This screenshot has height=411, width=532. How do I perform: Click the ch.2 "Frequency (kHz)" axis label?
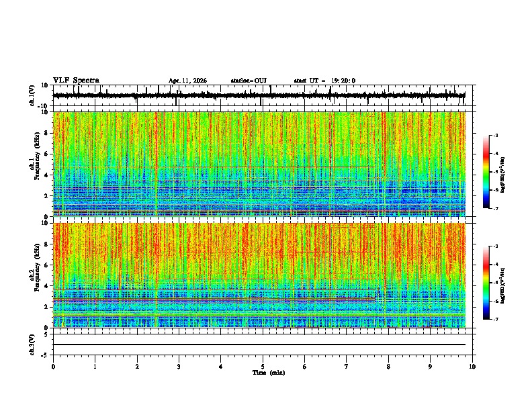point(37,267)
